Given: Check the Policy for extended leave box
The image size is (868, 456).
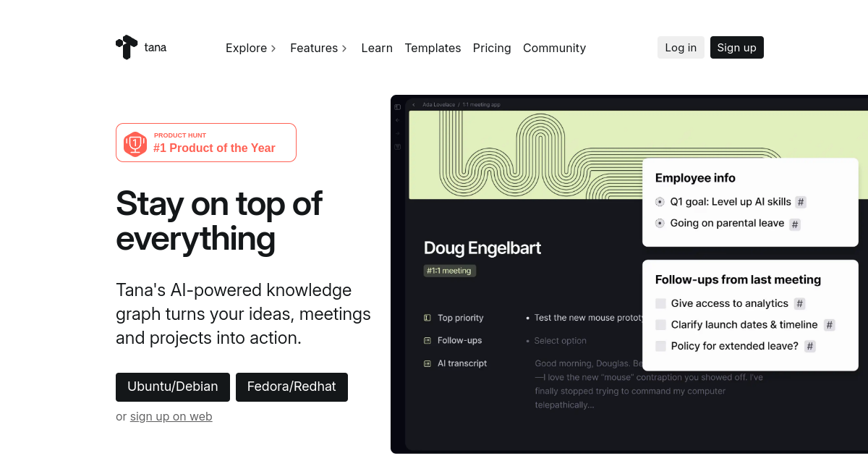Looking at the screenshot, I should [x=660, y=346].
